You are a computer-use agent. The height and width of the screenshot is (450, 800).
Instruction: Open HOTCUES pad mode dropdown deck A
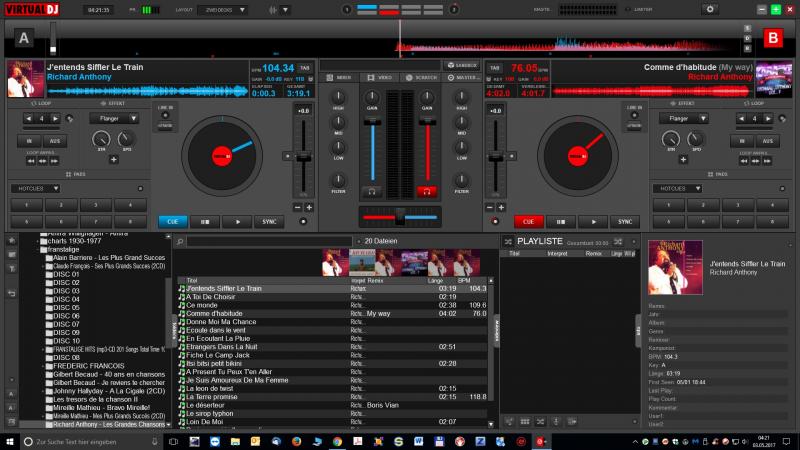[x=36, y=188]
